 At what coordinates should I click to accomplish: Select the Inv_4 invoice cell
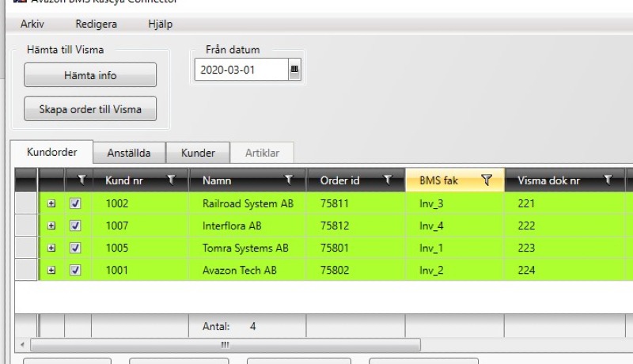click(x=455, y=226)
